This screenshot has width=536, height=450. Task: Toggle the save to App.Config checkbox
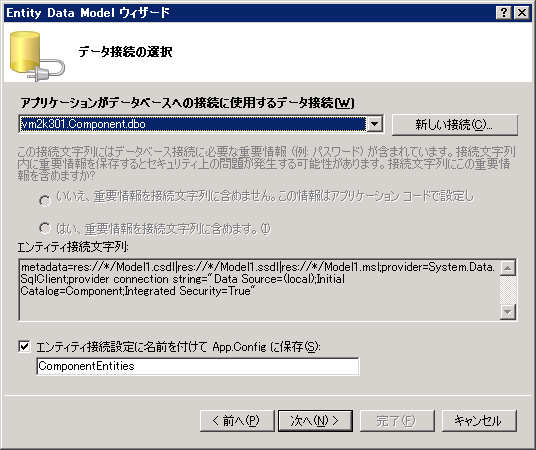coord(24,347)
